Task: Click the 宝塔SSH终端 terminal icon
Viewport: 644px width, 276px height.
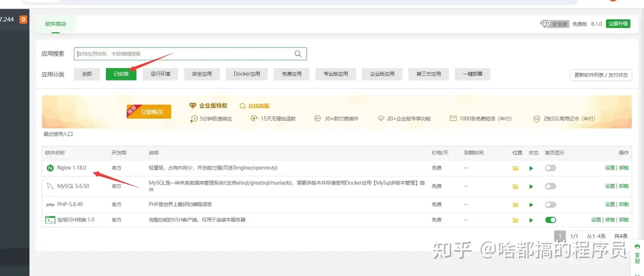Action: click(x=50, y=220)
